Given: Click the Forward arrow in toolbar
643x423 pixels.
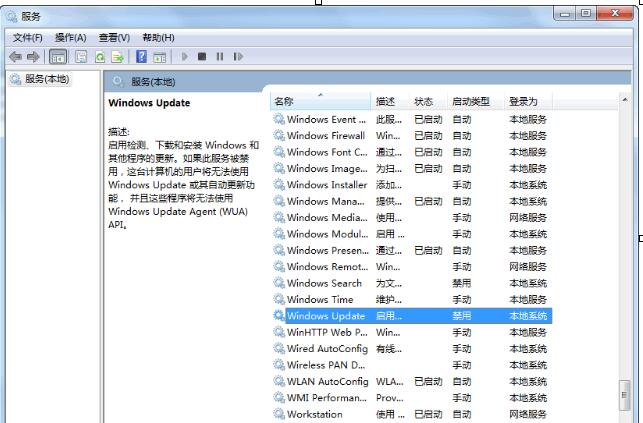Looking at the screenshot, I should pyautogui.click(x=34, y=57).
